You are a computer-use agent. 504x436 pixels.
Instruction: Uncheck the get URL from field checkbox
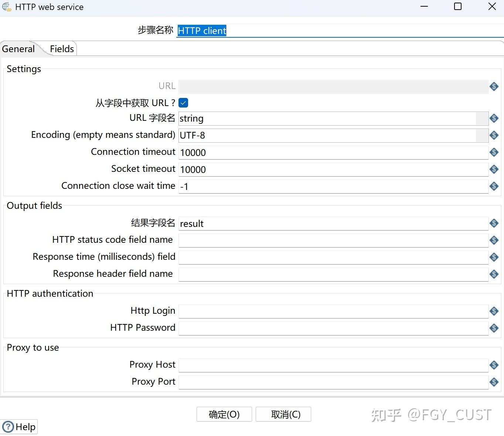tap(183, 103)
